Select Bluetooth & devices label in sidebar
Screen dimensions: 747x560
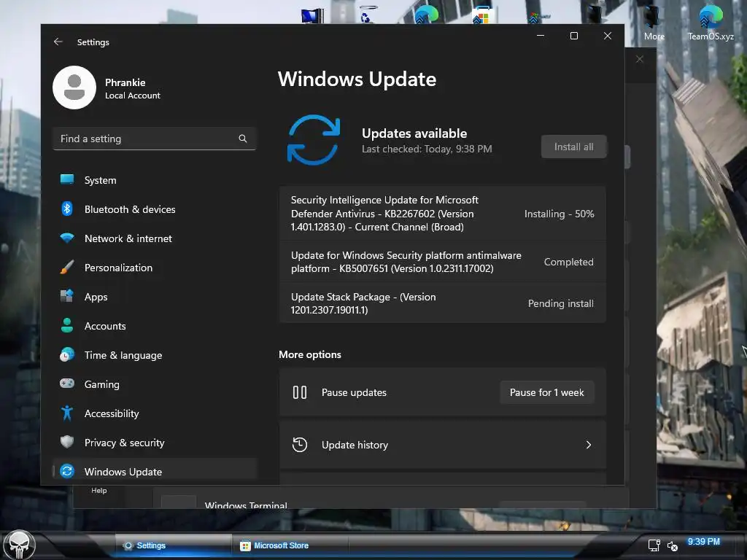[130, 209]
